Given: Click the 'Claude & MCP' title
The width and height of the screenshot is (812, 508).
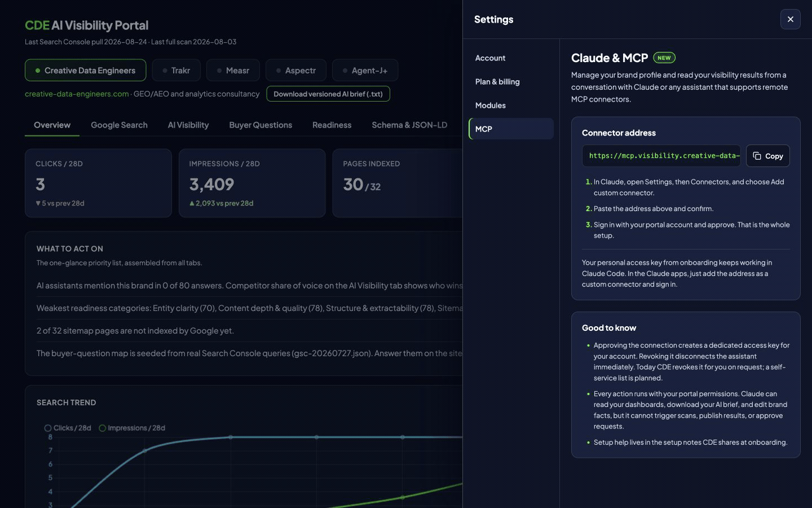Looking at the screenshot, I should click(x=610, y=58).
